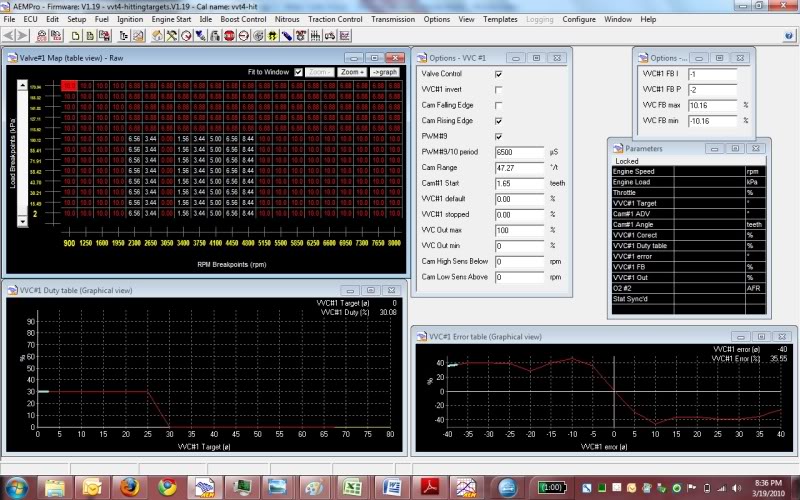
Task: Open Excel from the taskbar
Action: tap(352, 487)
